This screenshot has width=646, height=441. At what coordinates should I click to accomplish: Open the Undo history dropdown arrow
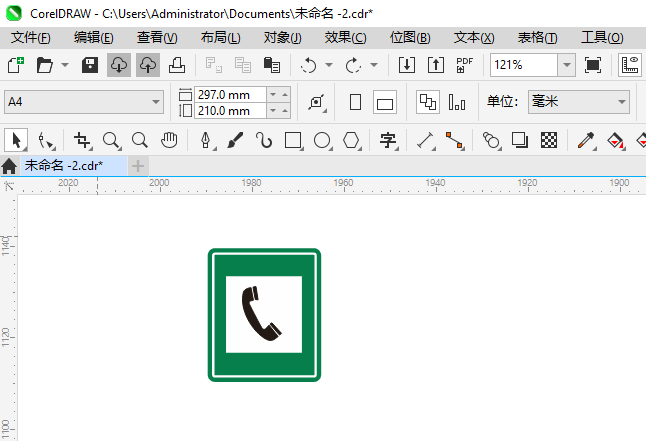(329, 65)
